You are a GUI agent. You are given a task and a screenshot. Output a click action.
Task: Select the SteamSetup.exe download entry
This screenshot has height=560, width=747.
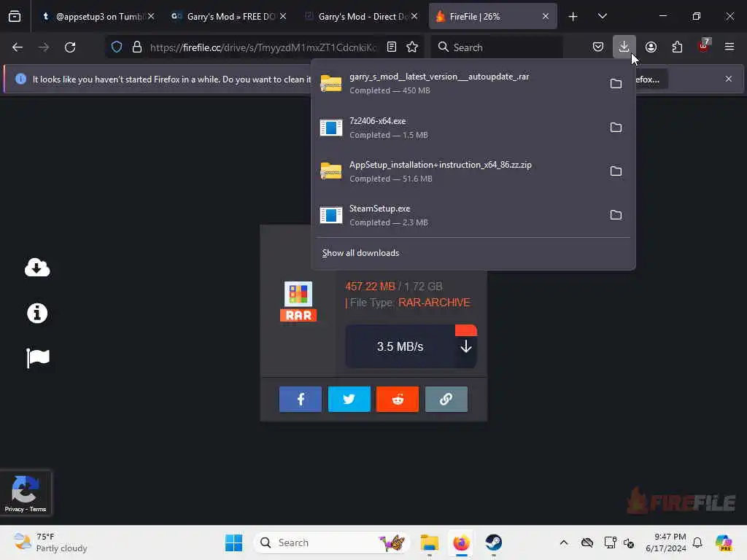click(457, 215)
